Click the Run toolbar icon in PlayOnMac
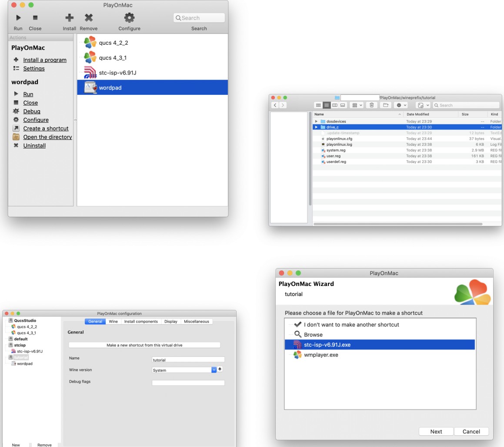The height and width of the screenshot is (447, 504). pyautogui.click(x=18, y=18)
